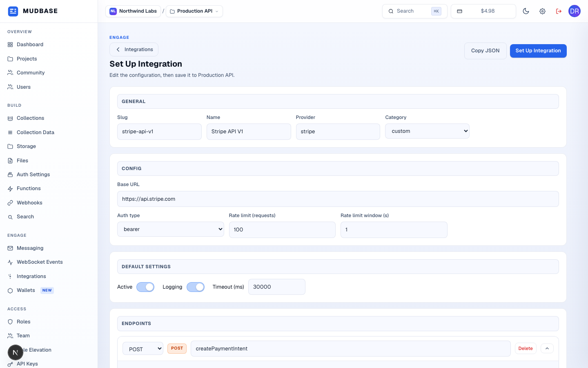The image size is (588, 368).
Task: Open the Production API project switcher
Action: 194,11
